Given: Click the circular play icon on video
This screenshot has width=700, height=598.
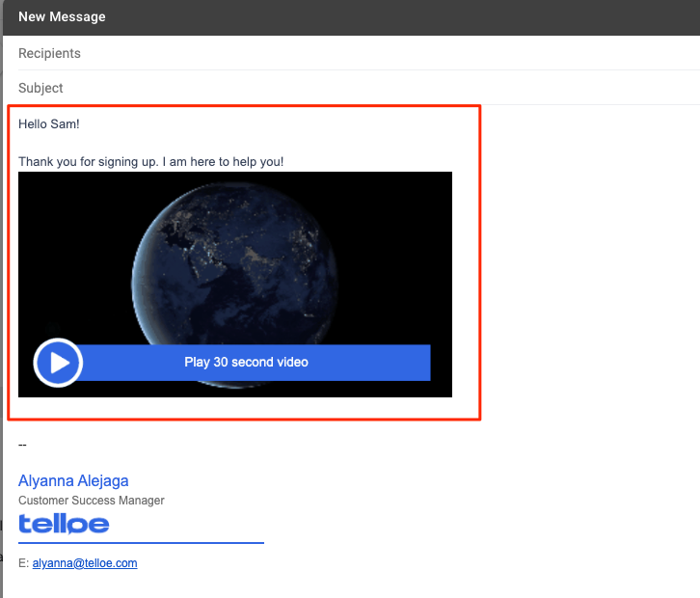Looking at the screenshot, I should pos(58,363).
